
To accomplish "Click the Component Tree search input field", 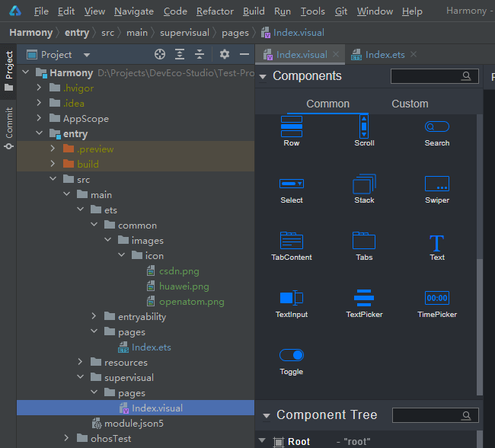I will click(x=436, y=415).
